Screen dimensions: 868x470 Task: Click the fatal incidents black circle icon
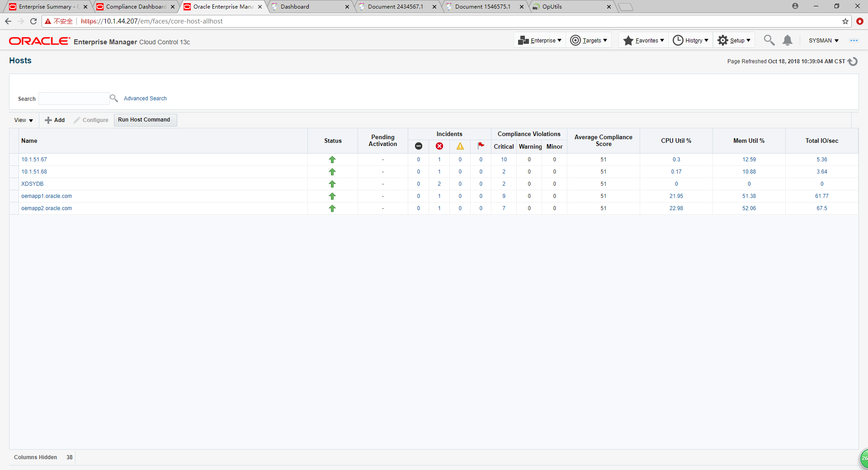[x=418, y=146]
